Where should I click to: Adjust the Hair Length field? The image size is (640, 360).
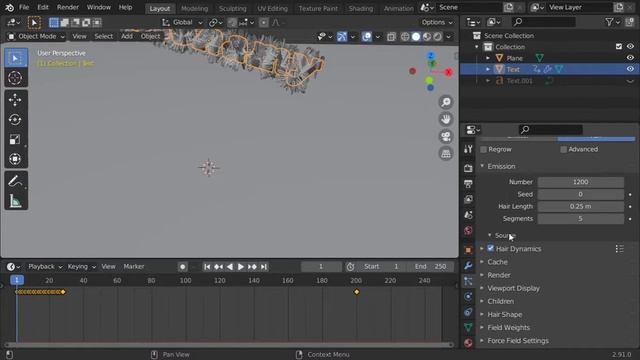coord(580,207)
